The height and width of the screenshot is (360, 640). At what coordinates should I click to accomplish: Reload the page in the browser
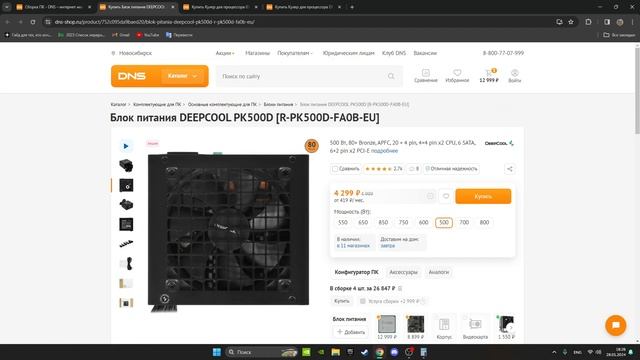pyautogui.click(x=33, y=22)
